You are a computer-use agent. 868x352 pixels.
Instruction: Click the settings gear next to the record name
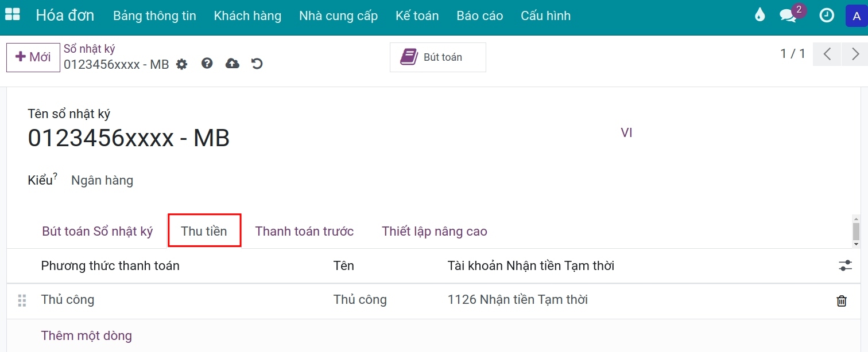pyautogui.click(x=182, y=64)
